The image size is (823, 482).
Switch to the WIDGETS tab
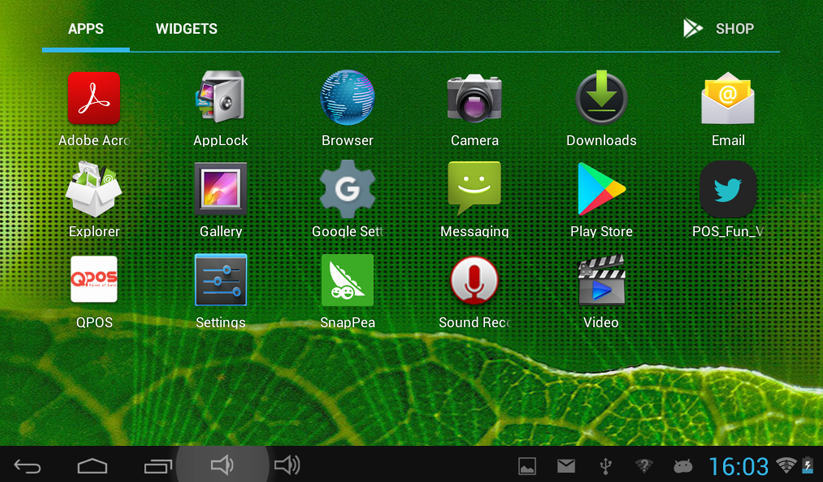186,28
